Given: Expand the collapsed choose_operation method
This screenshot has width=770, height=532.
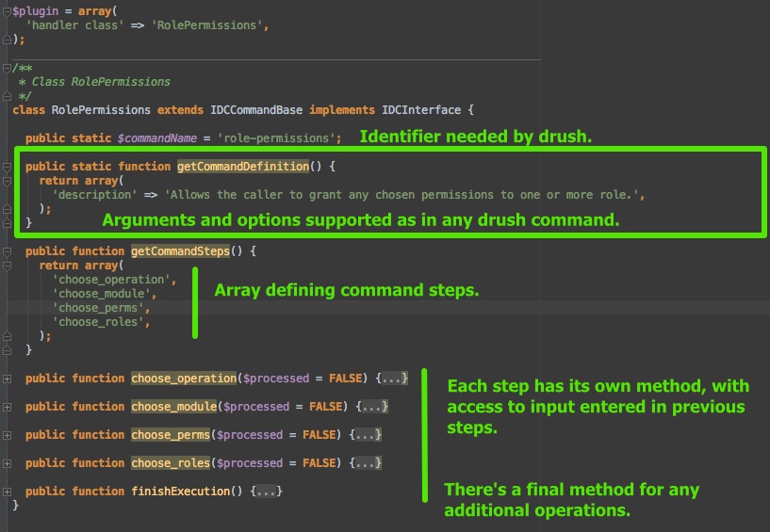Looking at the screenshot, I should point(7,379).
